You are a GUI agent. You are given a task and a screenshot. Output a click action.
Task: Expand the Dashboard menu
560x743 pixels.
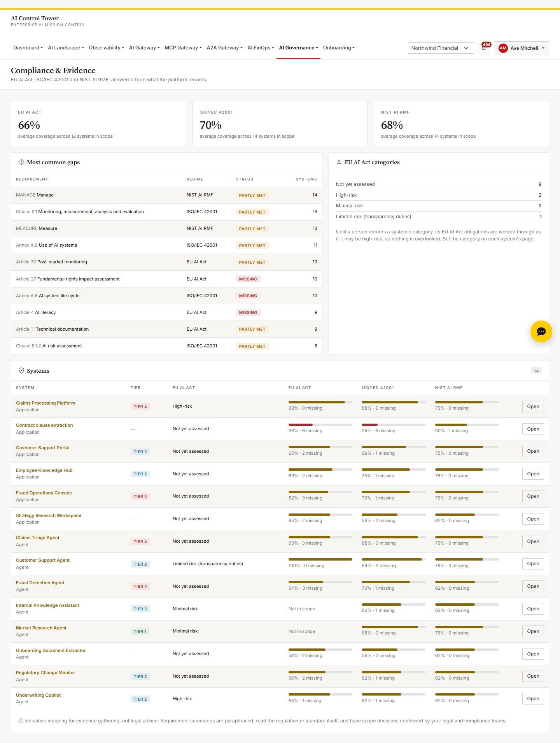pos(28,48)
